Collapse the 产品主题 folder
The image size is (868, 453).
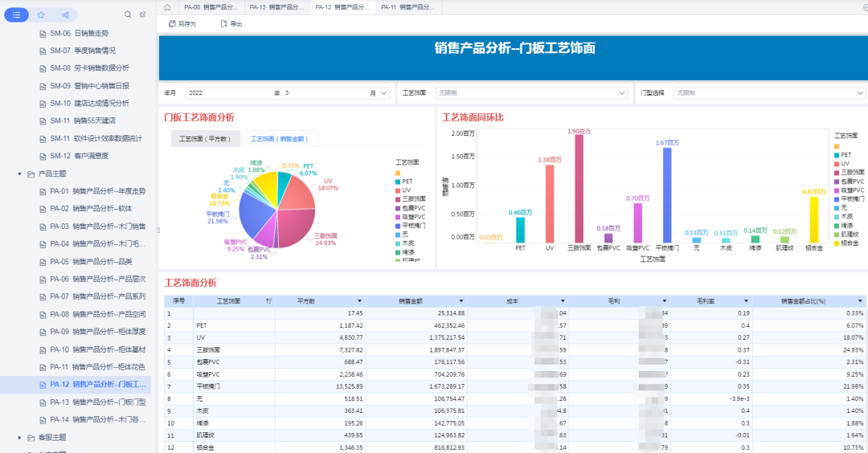tap(20, 173)
